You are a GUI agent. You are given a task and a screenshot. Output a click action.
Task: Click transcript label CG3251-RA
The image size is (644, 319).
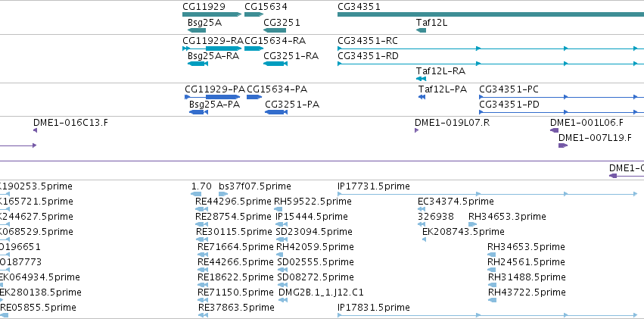tap(291, 56)
